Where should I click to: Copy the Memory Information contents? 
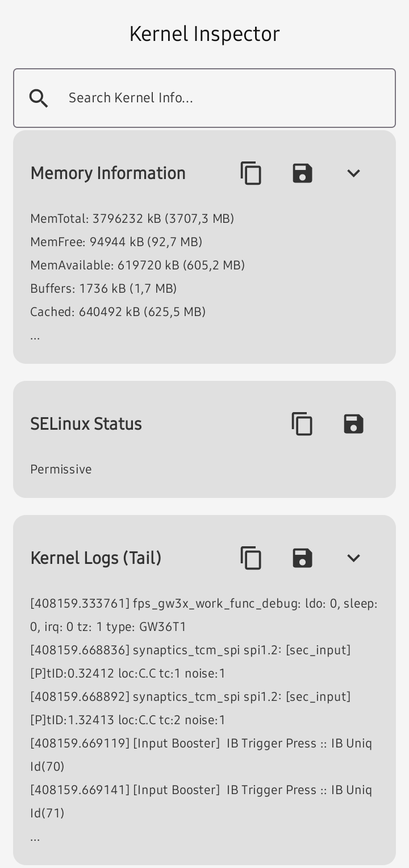tap(251, 173)
